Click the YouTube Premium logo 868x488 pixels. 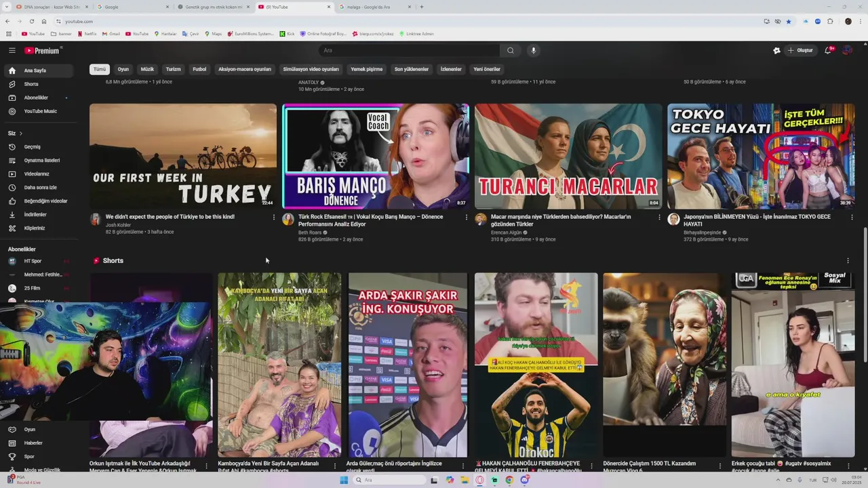(42, 50)
